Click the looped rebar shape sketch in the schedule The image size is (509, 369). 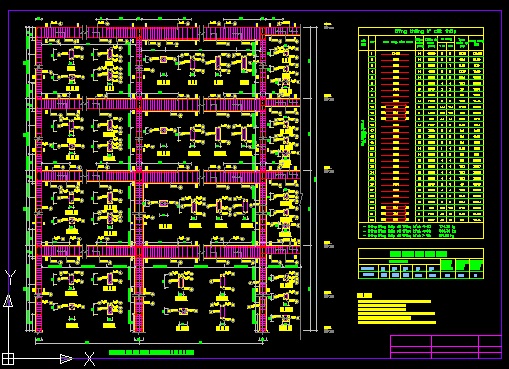(396, 112)
